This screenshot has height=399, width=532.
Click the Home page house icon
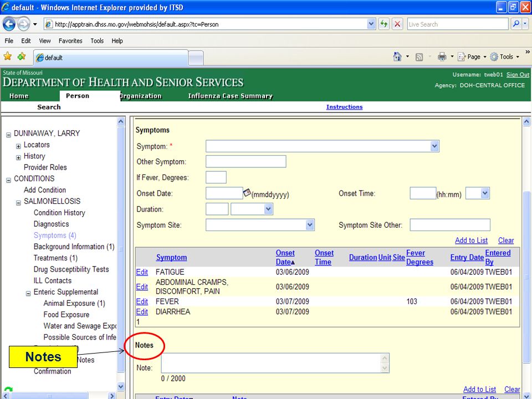pos(397,57)
